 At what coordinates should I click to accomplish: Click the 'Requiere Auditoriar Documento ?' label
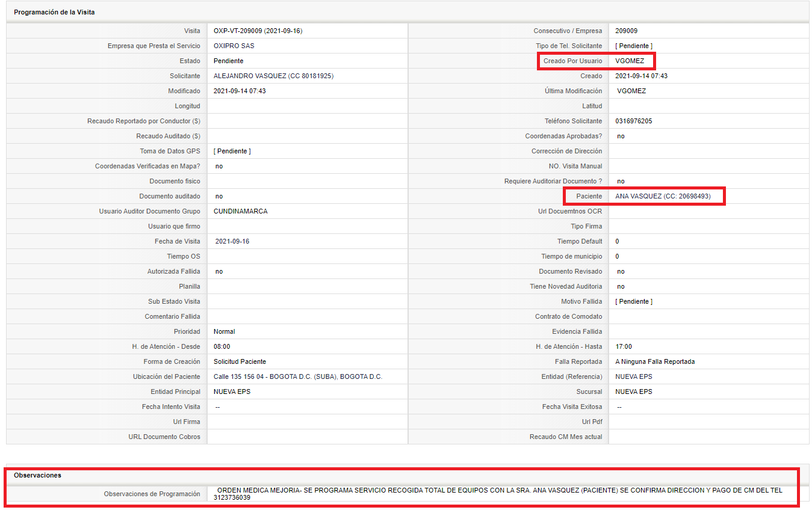click(553, 181)
